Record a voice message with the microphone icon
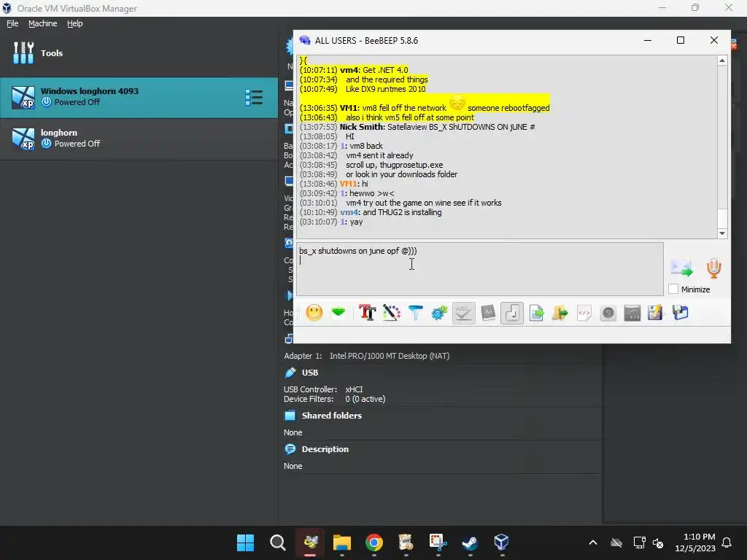 tap(713, 268)
